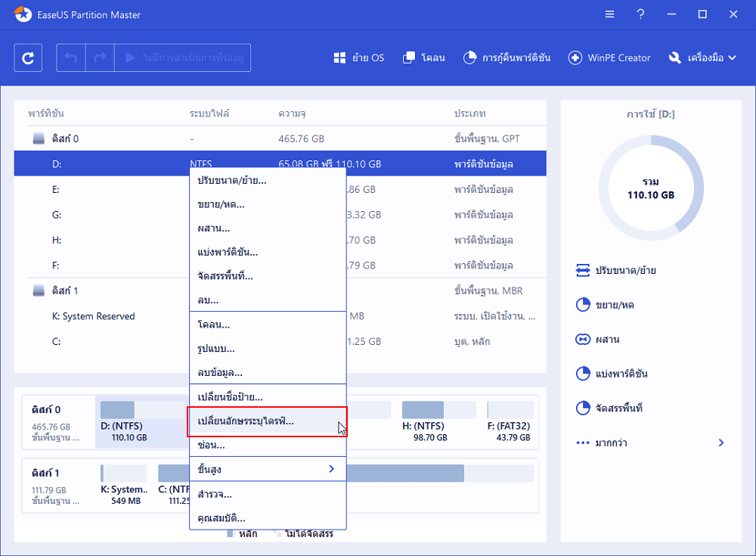Expand มากกว่า with the right chevron
This screenshot has height=556, width=756.
[x=720, y=443]
